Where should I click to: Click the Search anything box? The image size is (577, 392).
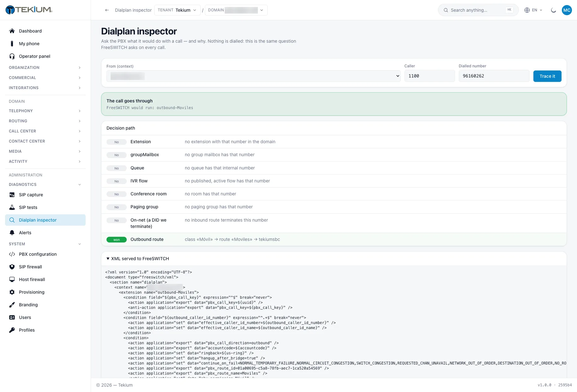(478, 10)
